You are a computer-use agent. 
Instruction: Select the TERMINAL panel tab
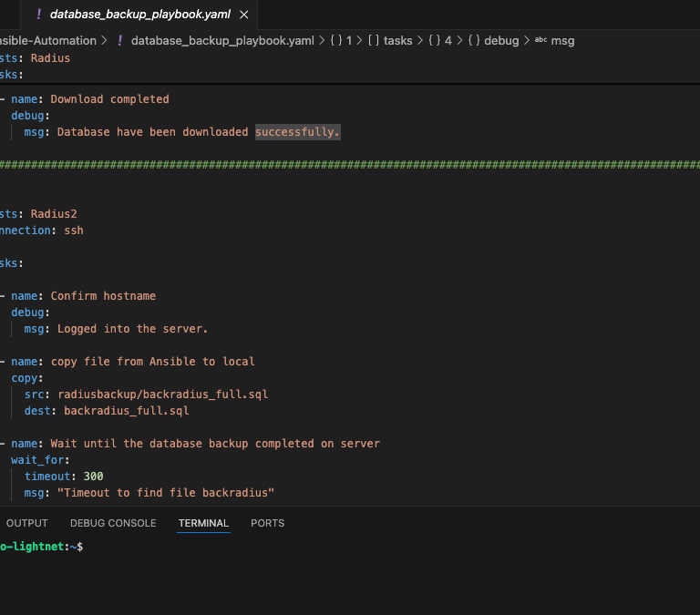coord(204,523)
